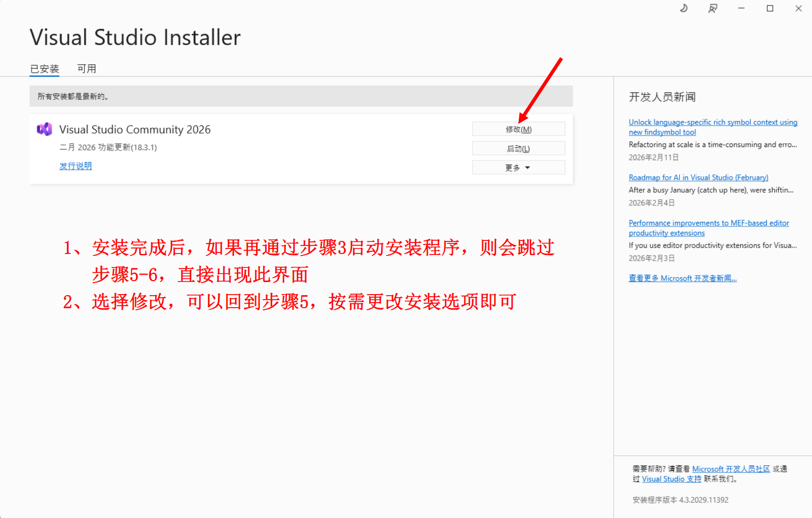Maximize the installer window

[770, 9]
